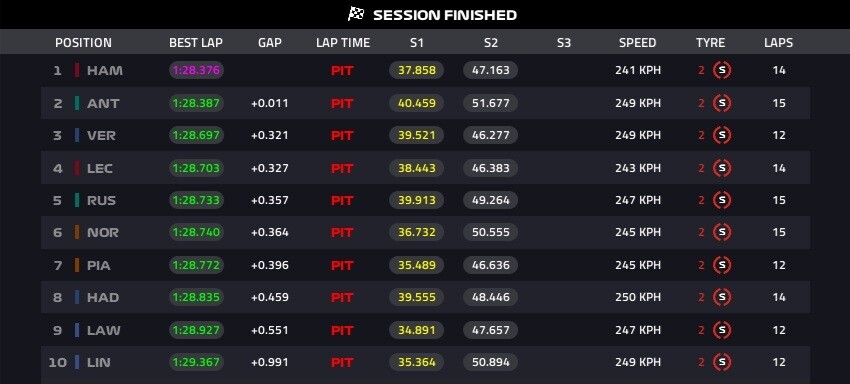Click LIN's soft tyre icon

pyautogui.click(x=722, y=362)
